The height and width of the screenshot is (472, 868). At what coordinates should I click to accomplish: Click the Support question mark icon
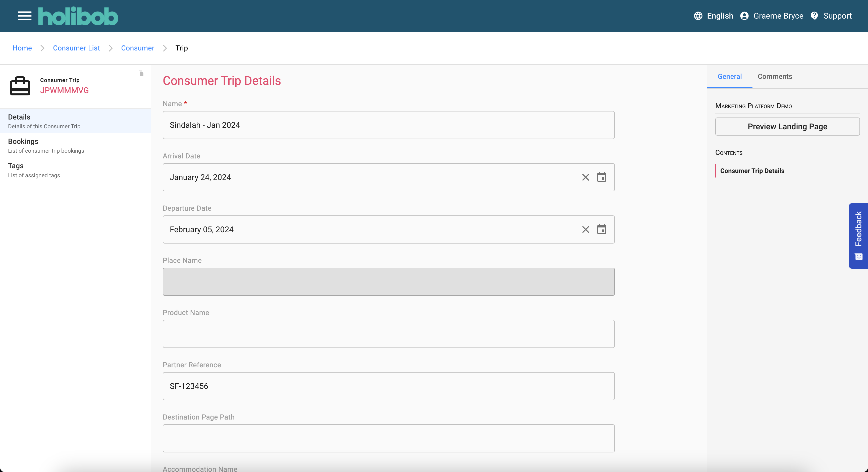click(814, 16)
